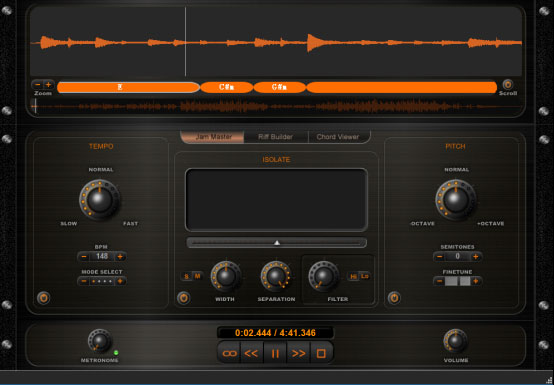Decrease BPM with minus button
The width and height of the screenshot is (554, 385).
(x=84, y=256)
